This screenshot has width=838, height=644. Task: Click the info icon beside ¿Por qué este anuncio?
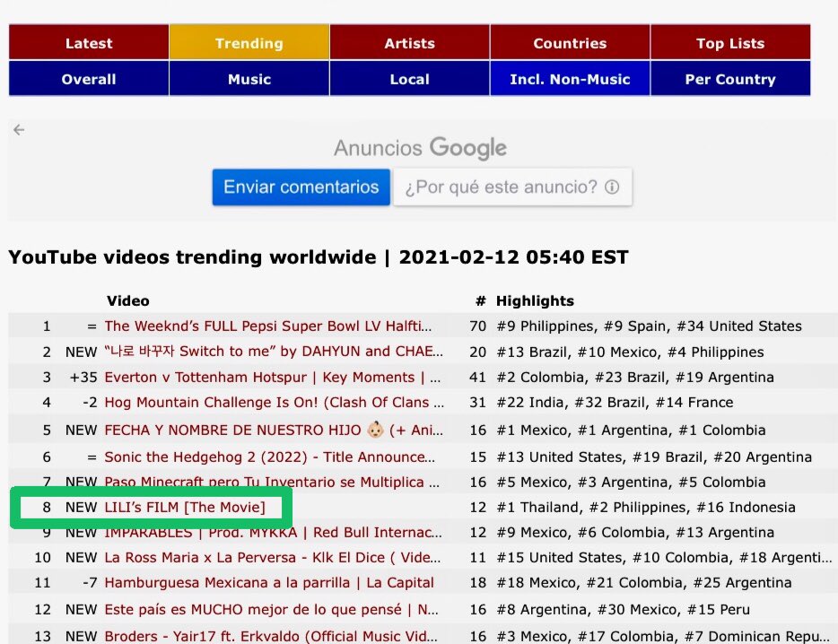point(612,187)
